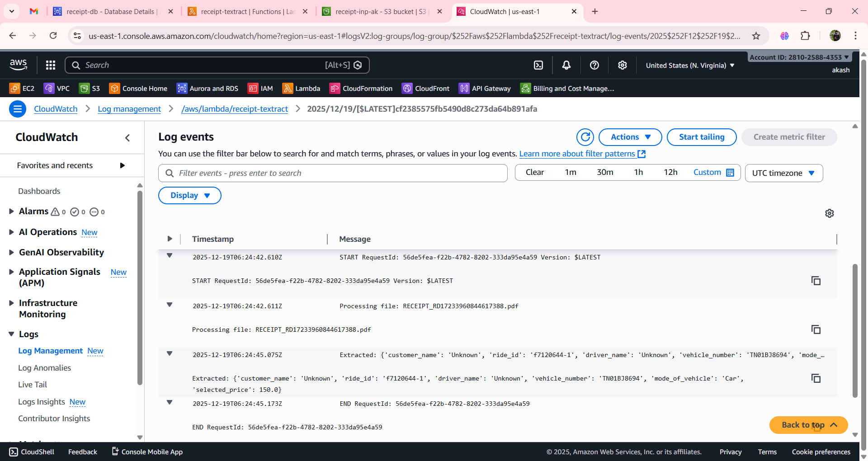Navigate to Log management breadcrumb

pyautogui.click(x=129, y=109)
